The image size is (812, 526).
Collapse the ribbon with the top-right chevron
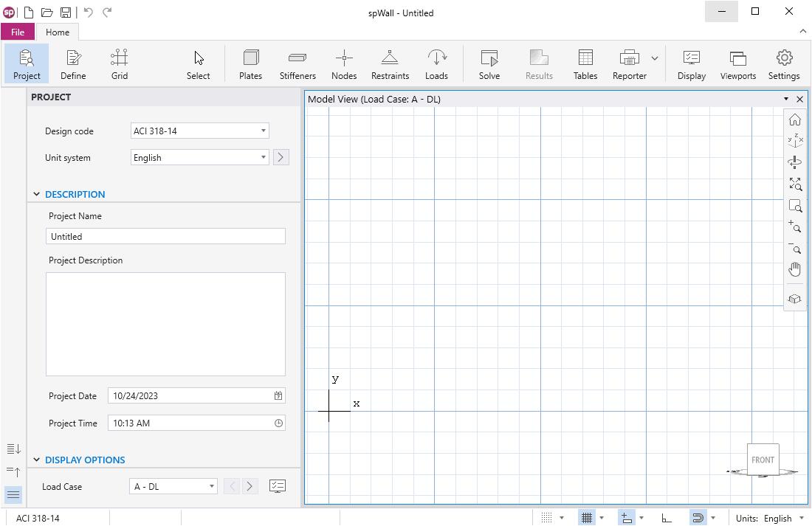802,32
